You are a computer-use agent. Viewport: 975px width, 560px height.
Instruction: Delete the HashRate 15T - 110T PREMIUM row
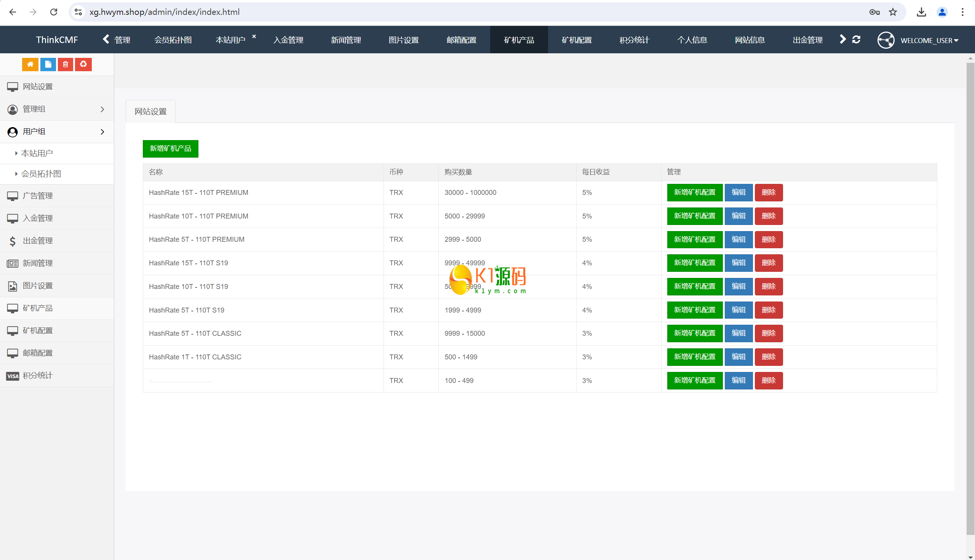(x=768, y=192)
